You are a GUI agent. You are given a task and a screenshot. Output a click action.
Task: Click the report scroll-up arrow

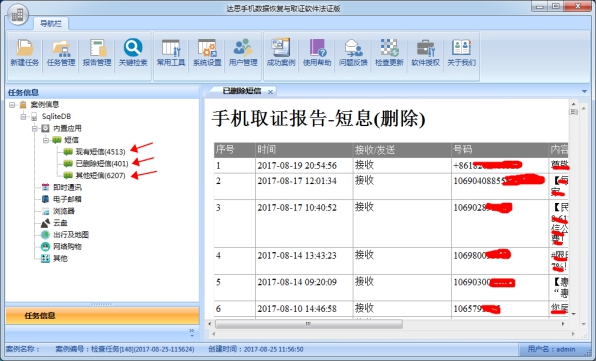[574, 104]
